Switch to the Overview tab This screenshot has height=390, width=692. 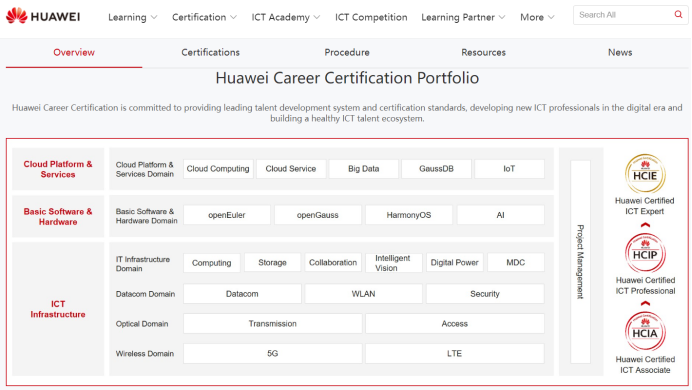(x=74, y=52)
